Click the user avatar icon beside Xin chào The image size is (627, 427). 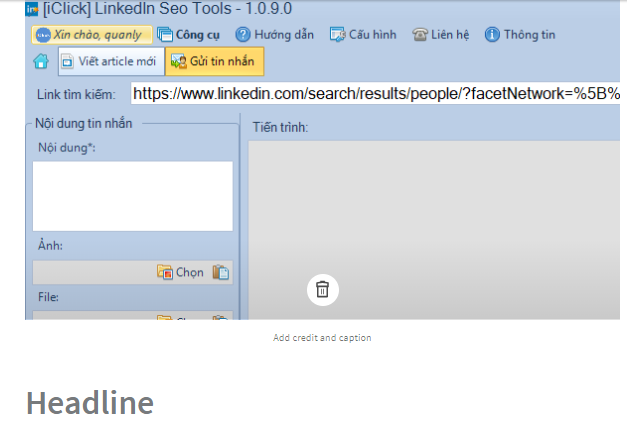click(43, 35)
